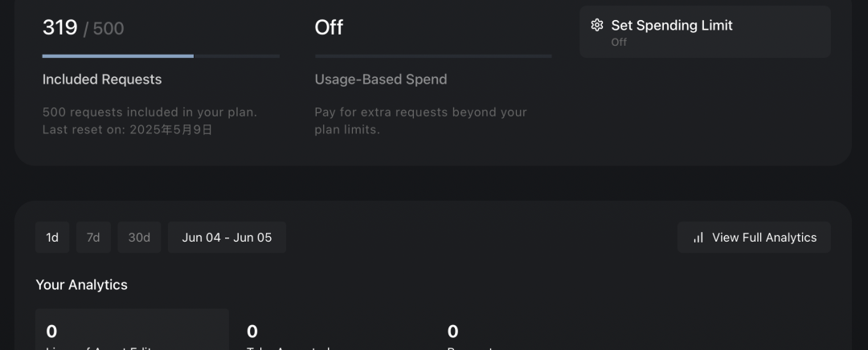
Task: Click the Off status under Set Spending Limit
Action: pyautogui.click(x=619, y=42)
